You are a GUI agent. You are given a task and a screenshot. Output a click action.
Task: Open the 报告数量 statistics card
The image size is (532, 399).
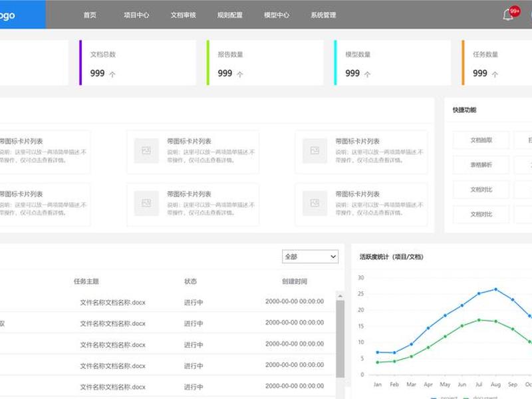(265, 63)
